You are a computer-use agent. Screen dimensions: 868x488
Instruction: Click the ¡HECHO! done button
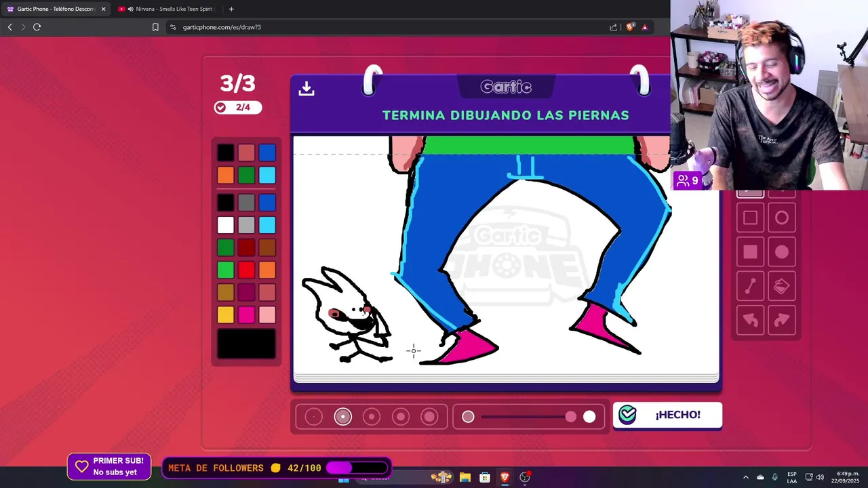667,415
